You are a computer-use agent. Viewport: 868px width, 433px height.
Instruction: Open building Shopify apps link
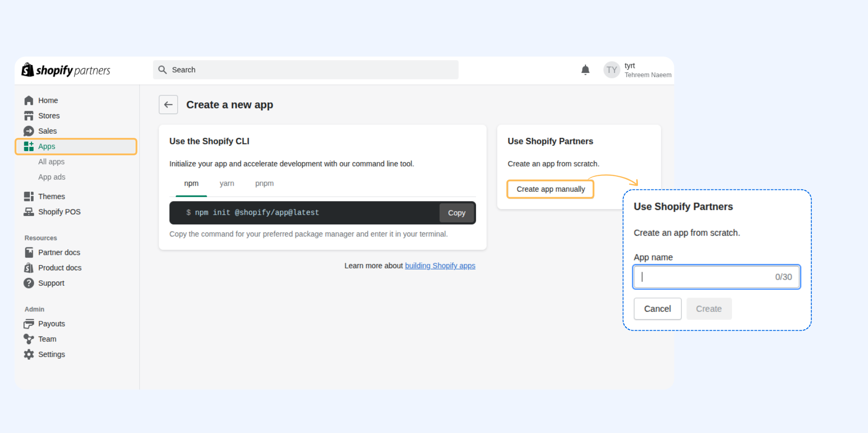pyautogui.click(x=440, y=266)
